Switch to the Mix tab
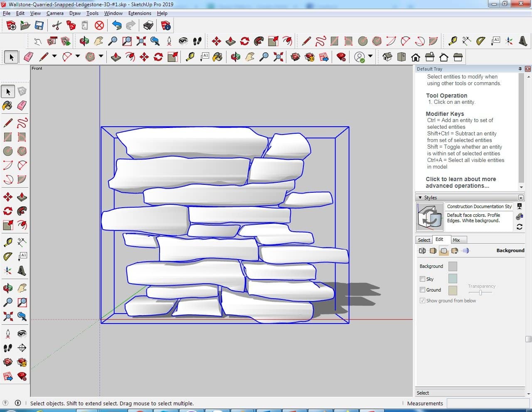532x412 pixels. pyautogui.click(x=456, y=240)
